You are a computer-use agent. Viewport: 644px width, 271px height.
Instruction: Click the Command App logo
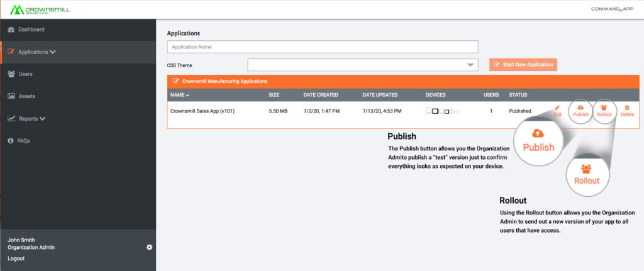[x=613, y=9]
